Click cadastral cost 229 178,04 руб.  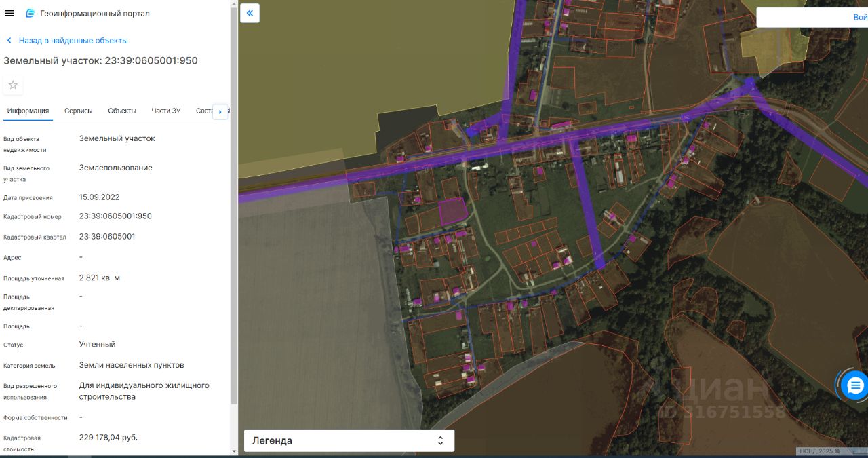click(x=108, y=437)
